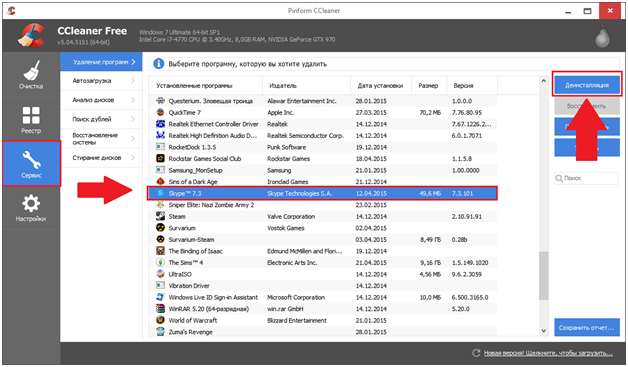Image resolution: width=628 pixels, height=367 pixels.
Task: Open the Реестр registry section
Action: coord(31,119)
